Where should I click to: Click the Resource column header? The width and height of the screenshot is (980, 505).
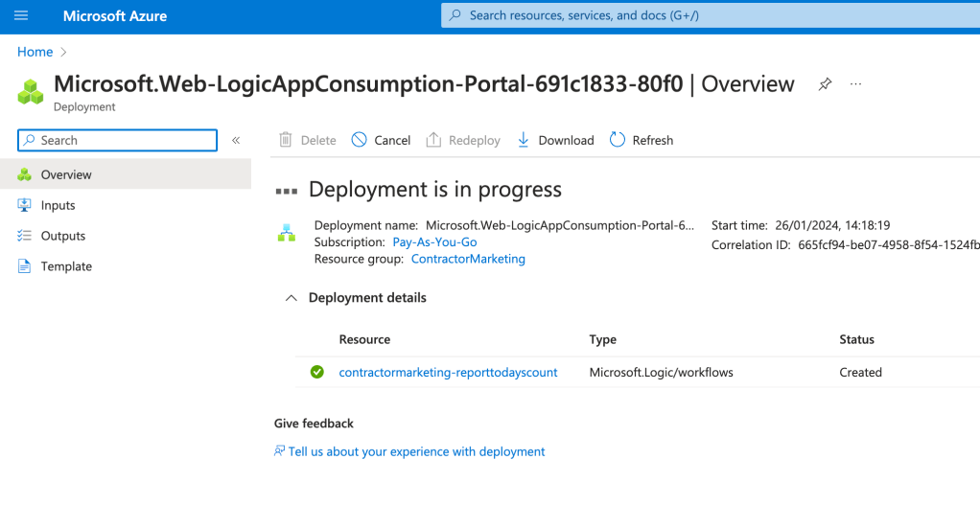point(364,339)
